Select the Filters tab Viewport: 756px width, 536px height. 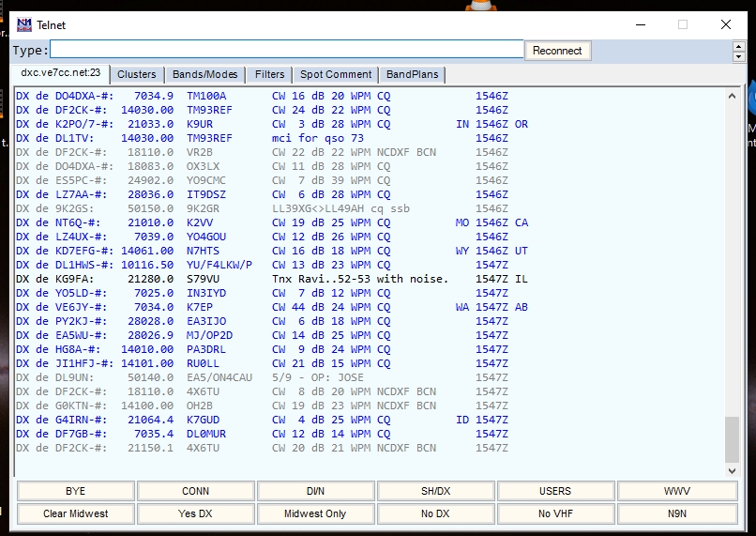click(x=269, y=74)
